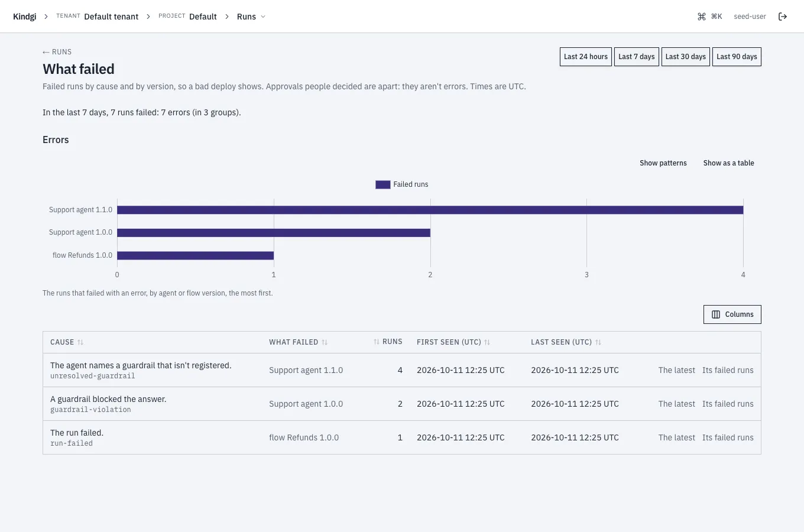Click the logout icon in the header

click(x=783, y=17)
